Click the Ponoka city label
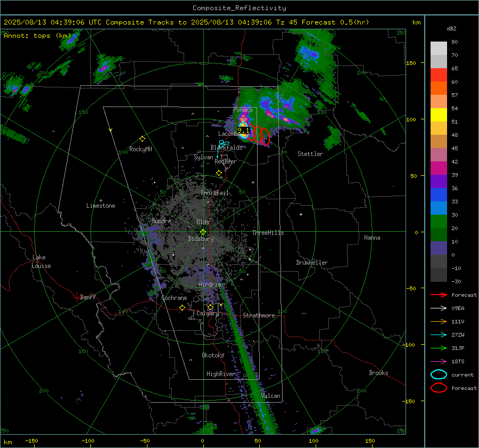479x448 pixels. coord(243,110)
